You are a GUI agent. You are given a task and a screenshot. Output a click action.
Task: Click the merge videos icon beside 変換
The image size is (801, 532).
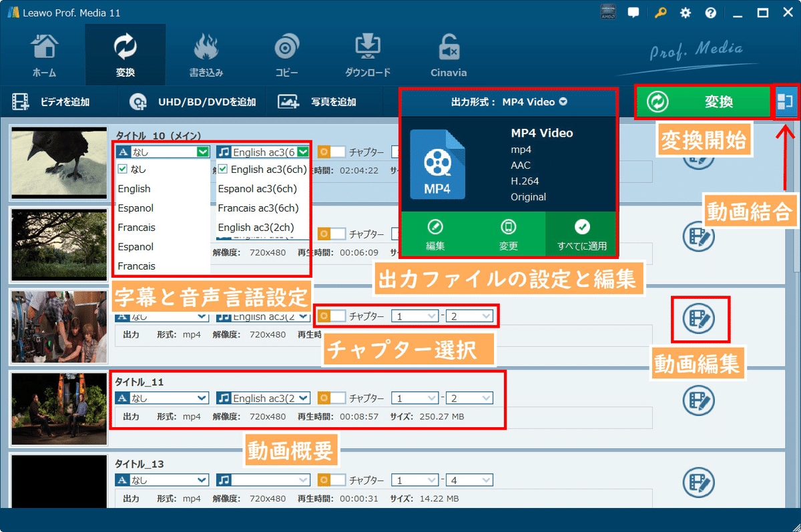point(786,102)
